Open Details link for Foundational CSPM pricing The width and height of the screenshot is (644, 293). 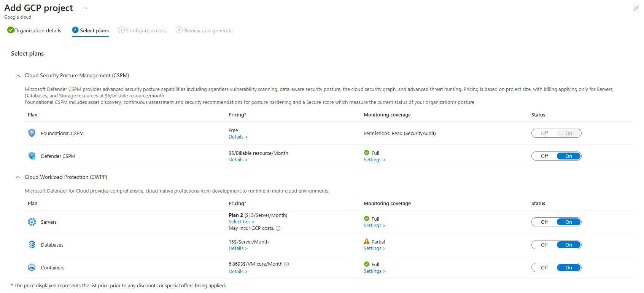[x=238, y=137]
